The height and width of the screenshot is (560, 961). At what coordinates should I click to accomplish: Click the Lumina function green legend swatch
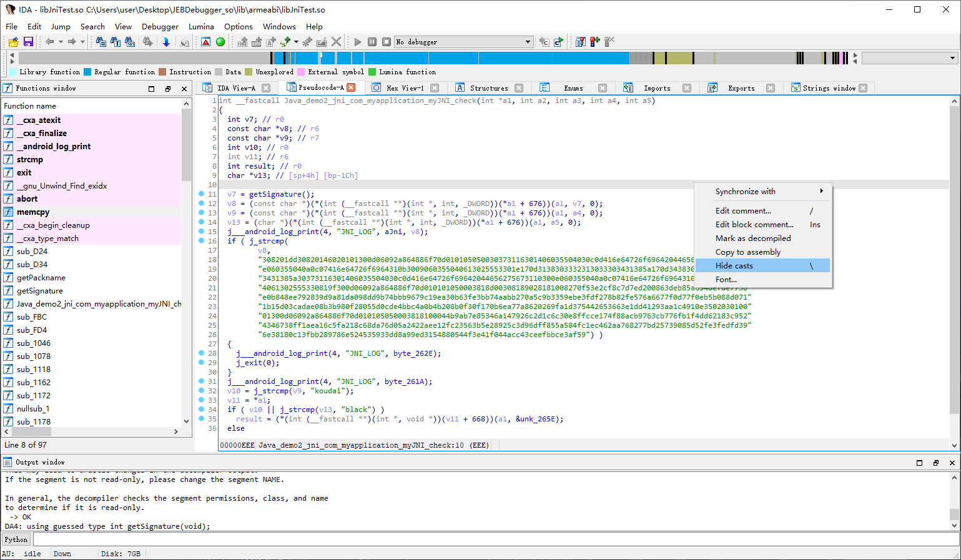[373, 72]
